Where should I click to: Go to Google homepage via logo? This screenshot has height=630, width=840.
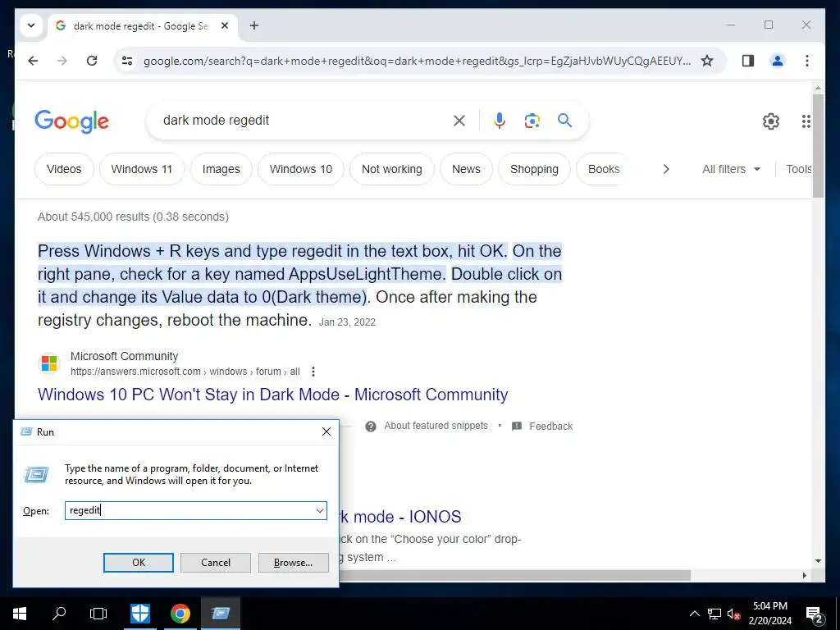[x=72, y=121]
